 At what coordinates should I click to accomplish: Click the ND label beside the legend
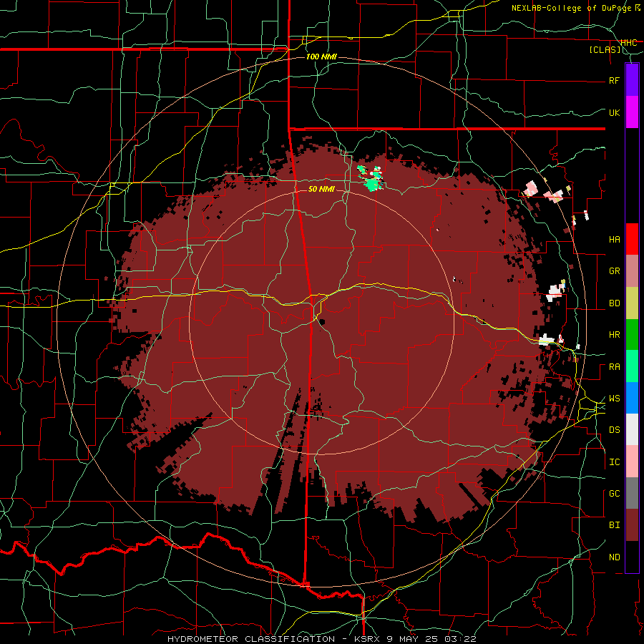tap(615, 557)
